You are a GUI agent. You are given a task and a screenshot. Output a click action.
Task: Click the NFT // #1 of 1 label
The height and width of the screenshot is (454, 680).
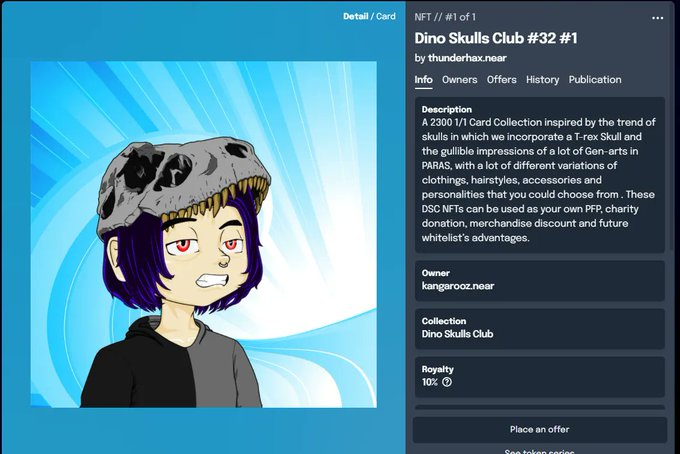click(445, 17)
